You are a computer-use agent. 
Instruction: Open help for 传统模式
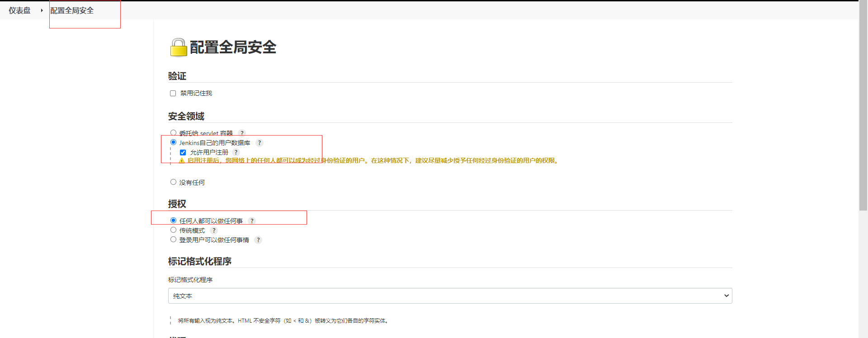[214, 230]
